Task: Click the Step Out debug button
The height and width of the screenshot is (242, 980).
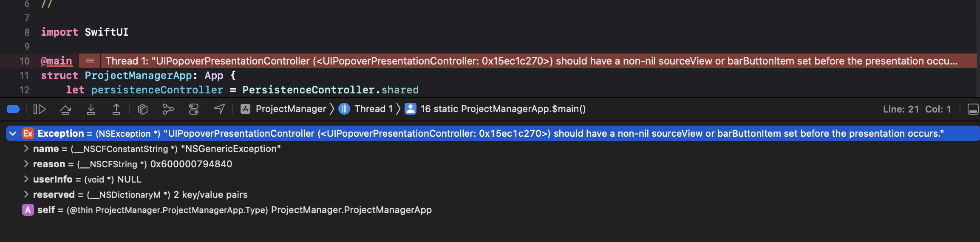Action: (x=116, y=110)
